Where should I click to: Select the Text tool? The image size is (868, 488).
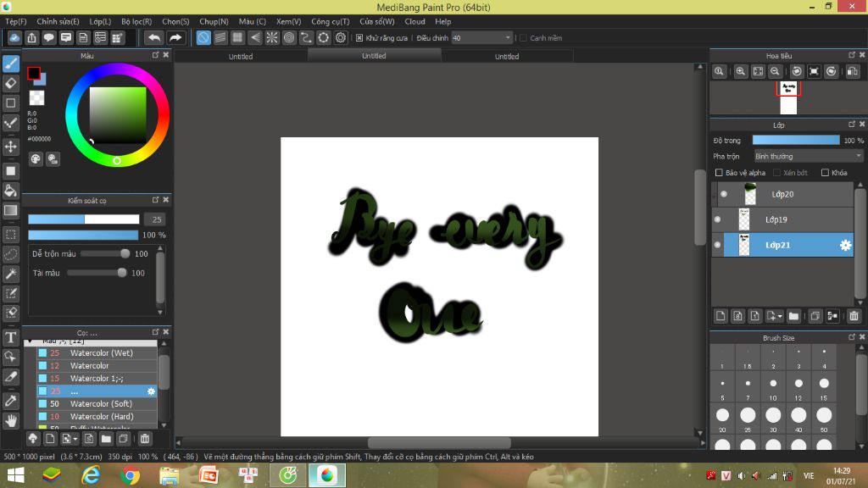pyautogui.click(x=11, y=337)
